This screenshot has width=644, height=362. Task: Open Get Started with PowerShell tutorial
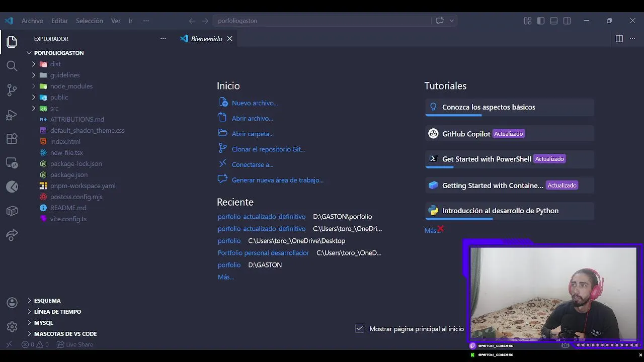pos(510,159)
